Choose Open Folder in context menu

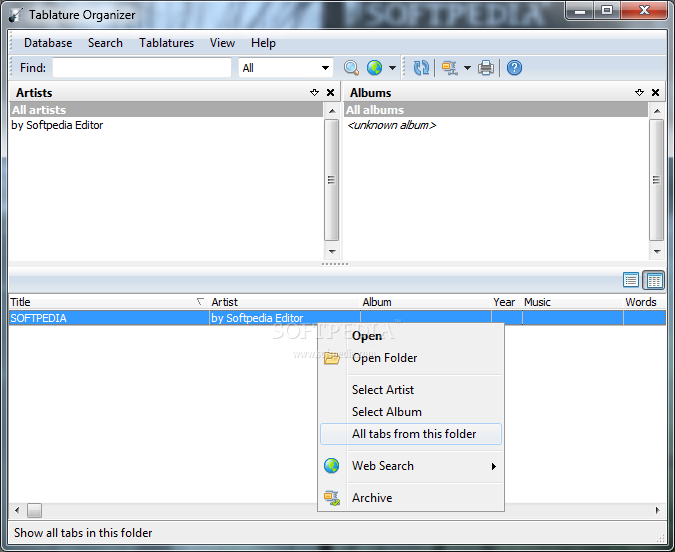411,358
